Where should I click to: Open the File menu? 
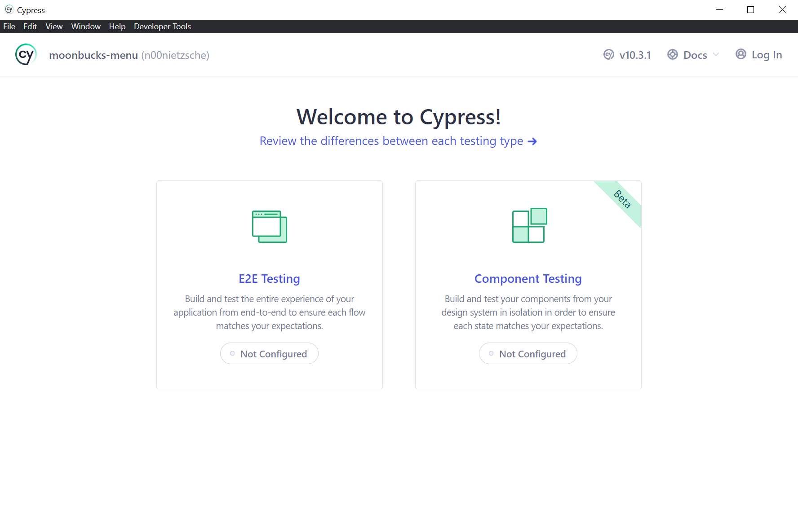tap(9, 26)
